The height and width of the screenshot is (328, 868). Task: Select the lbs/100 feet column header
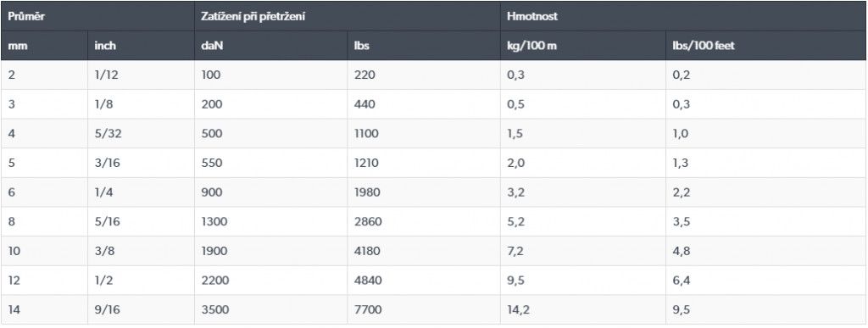coord(766,46)
